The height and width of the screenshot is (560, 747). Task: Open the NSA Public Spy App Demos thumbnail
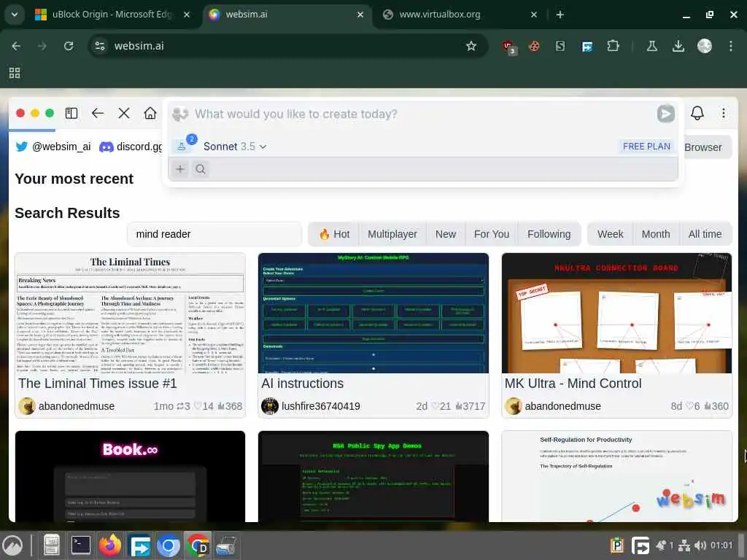pos(373,477)
